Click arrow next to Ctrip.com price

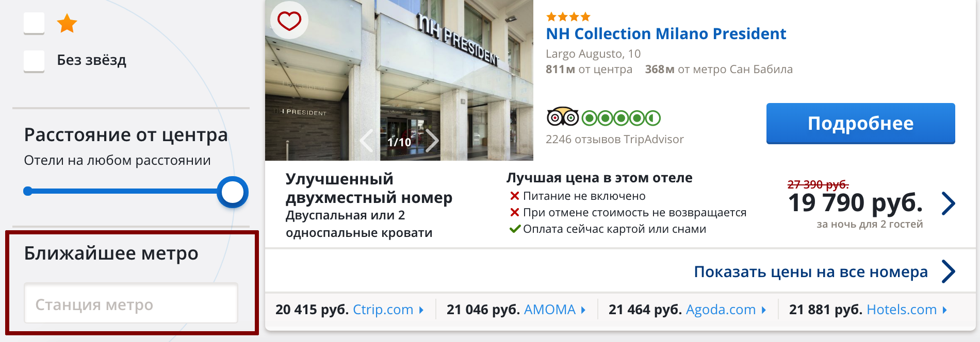tap(421, 310)
